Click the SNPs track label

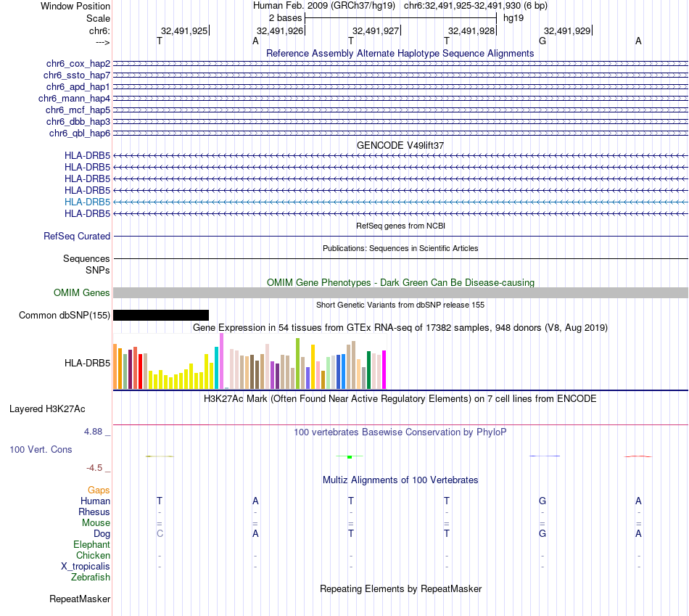(98, 270)
